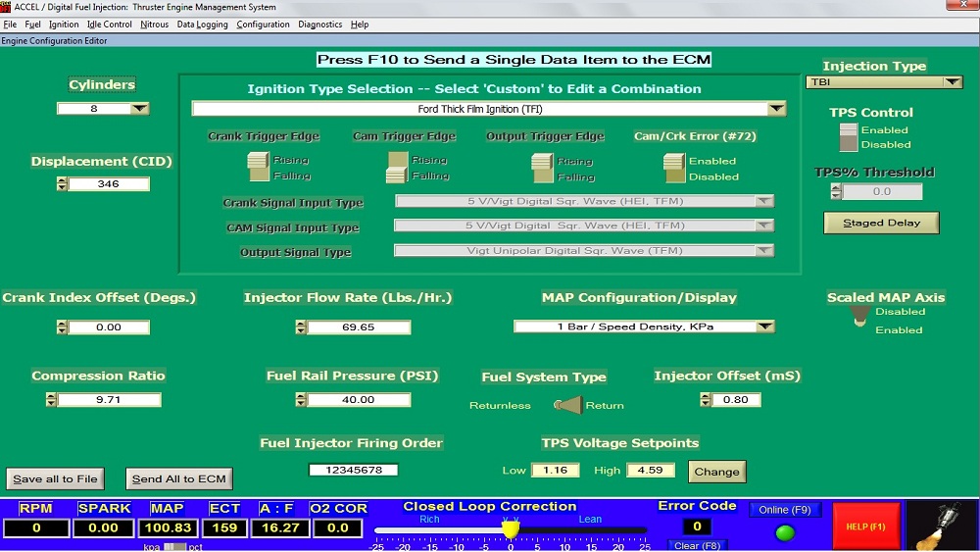Open the File menu

click(x=10, y=25)
